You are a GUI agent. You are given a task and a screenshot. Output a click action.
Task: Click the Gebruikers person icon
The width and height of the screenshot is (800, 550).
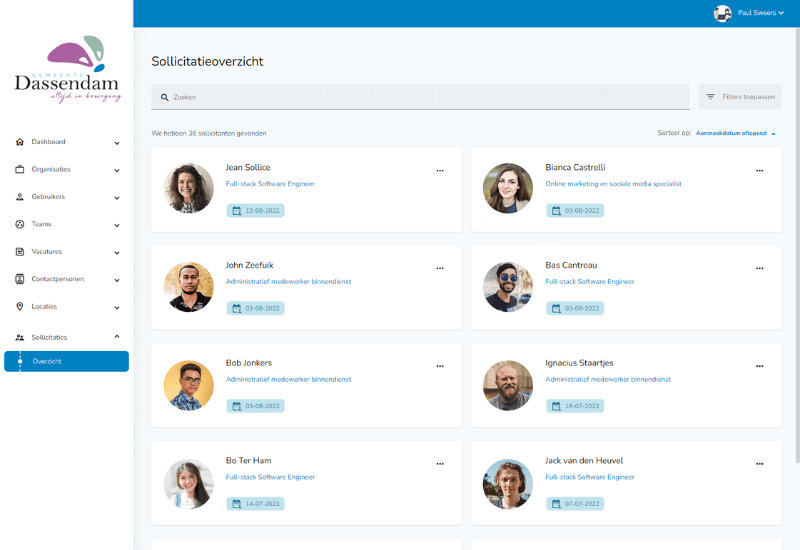point(20,197)
